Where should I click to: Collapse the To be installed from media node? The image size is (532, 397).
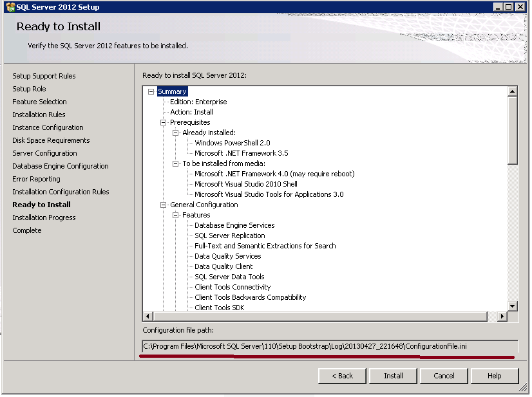(175, 163)
